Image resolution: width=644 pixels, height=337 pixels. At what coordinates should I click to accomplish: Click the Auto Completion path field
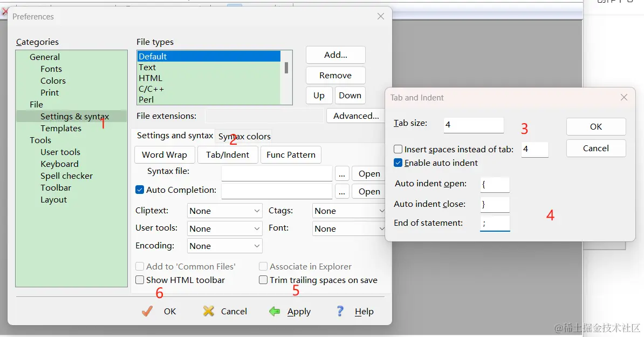(277, 191)
